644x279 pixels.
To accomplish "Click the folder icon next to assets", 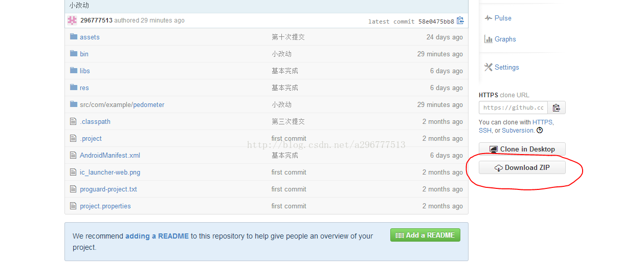I will tap(74, 36).
